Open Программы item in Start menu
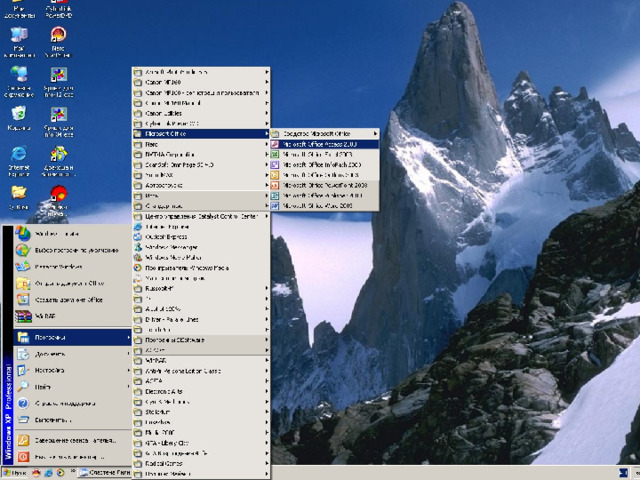This screenshot has height=480, width=640. point(72,337)
